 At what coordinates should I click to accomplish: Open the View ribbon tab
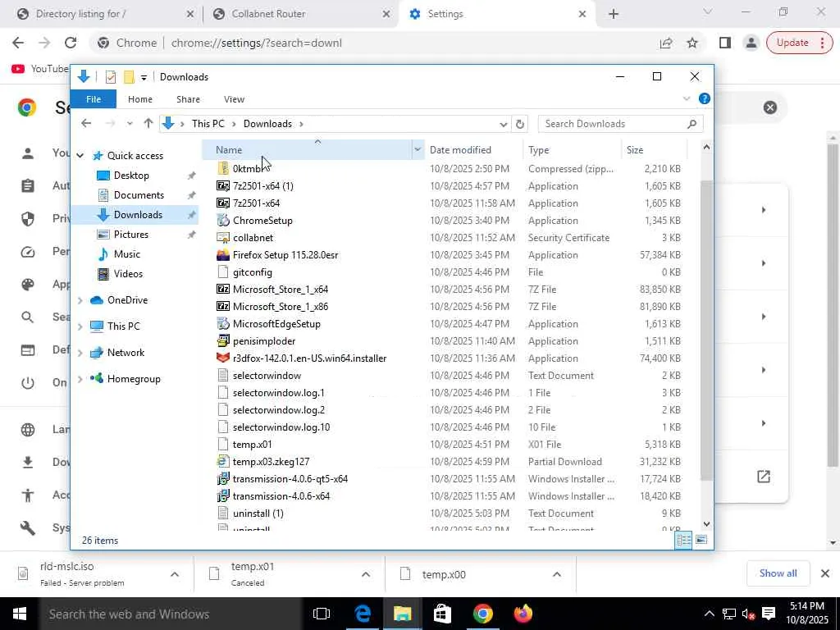click(234, 99)
